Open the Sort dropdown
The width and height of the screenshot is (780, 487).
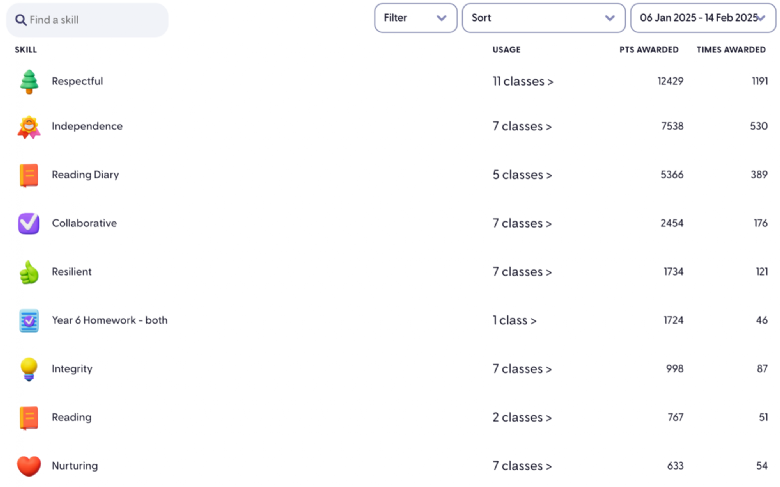click(543, 18)
